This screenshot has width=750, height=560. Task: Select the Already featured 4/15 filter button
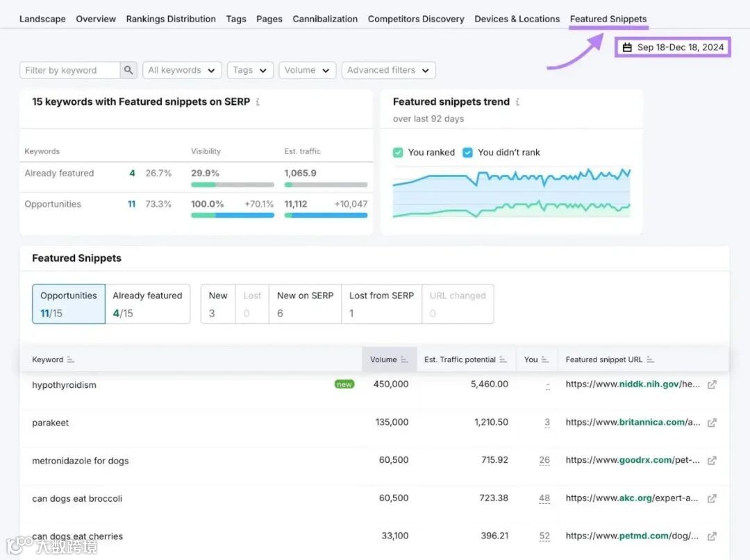pyautogui.click(x=147, y=304)
